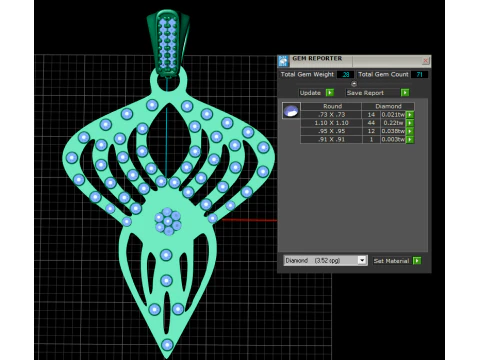The image size is (480, 360).
Task: Click the Total Gem Count label
Action: click(x=383, y=74)
